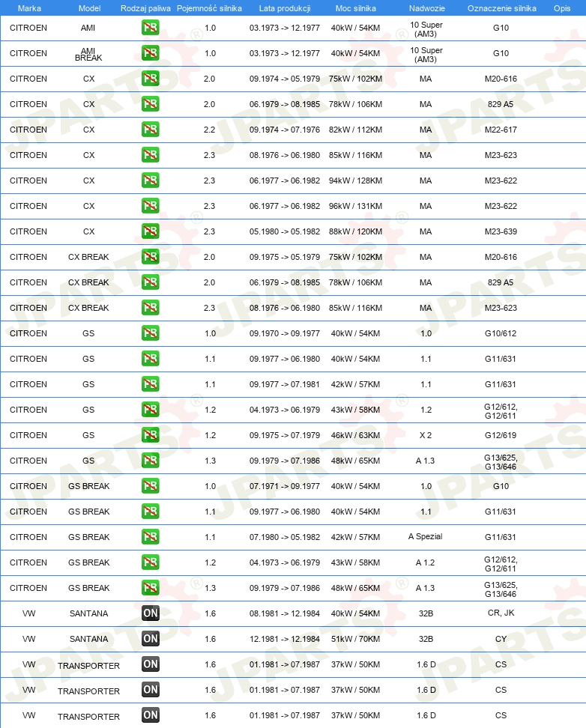This screenshot has width=586, height=728.
Task: Click the Lata produkcji column header
Action: [x=285, y=8]
